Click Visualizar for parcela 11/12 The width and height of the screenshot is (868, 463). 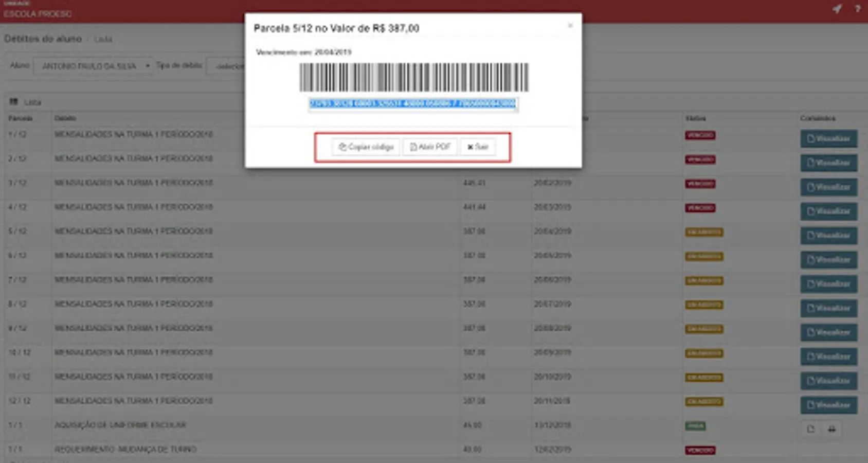[829, 381]
